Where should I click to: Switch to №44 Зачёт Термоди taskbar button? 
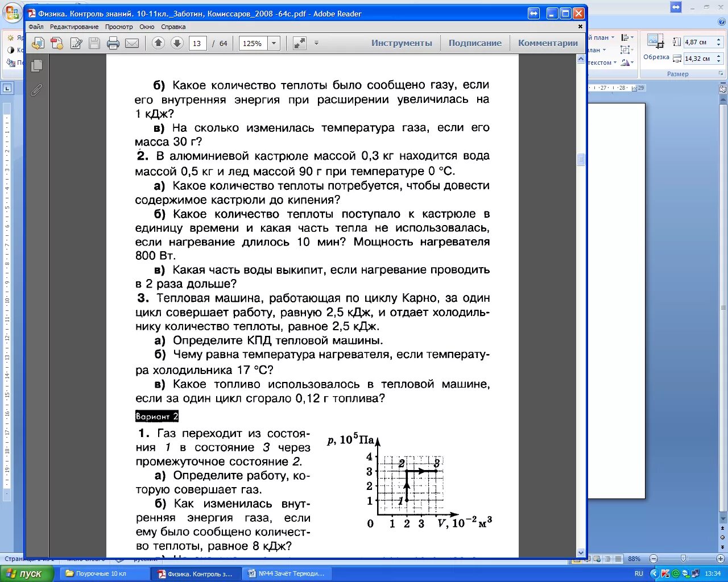point(287,574)
